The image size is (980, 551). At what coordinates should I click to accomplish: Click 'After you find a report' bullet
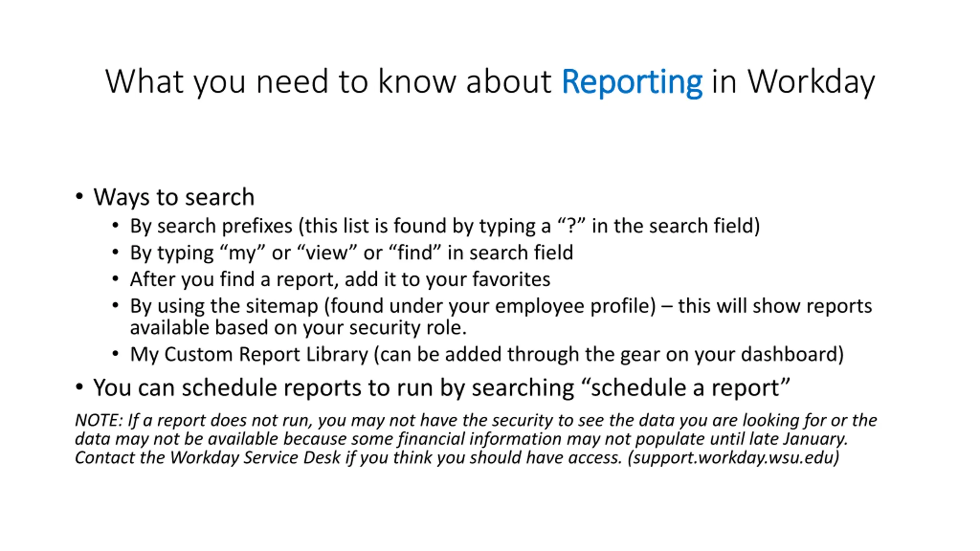pyautogui.click(x=340, y=279)
